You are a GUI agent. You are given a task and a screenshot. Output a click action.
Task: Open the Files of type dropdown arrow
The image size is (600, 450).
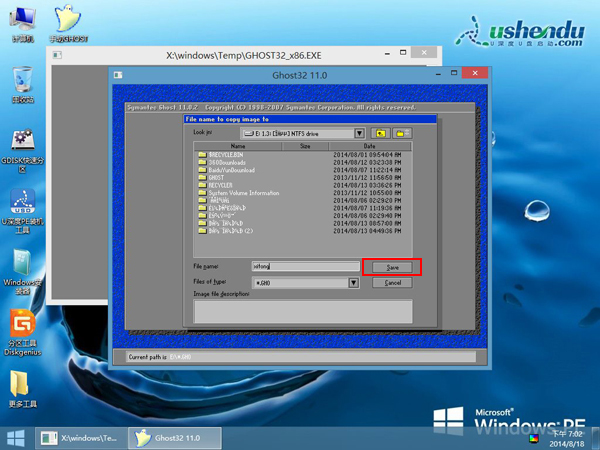(354, 283)
